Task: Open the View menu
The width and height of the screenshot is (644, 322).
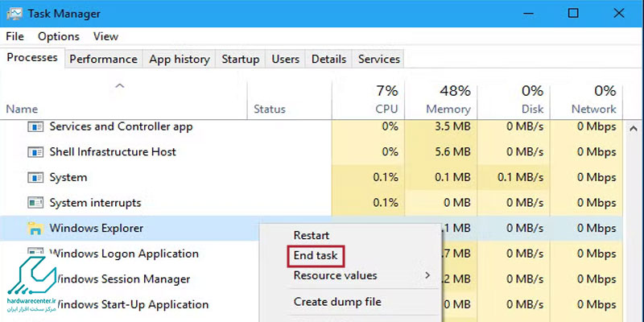Action: coord(105,36)
